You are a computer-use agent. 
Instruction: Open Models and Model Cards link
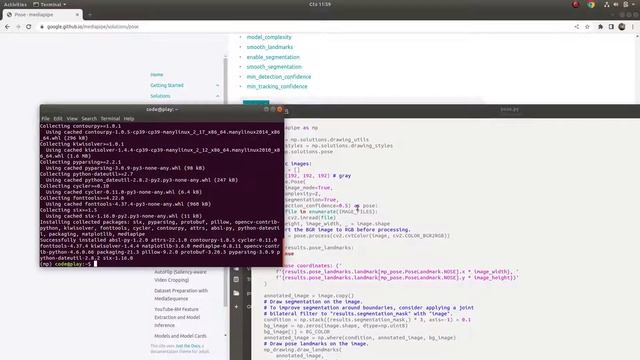coord(180,336)
